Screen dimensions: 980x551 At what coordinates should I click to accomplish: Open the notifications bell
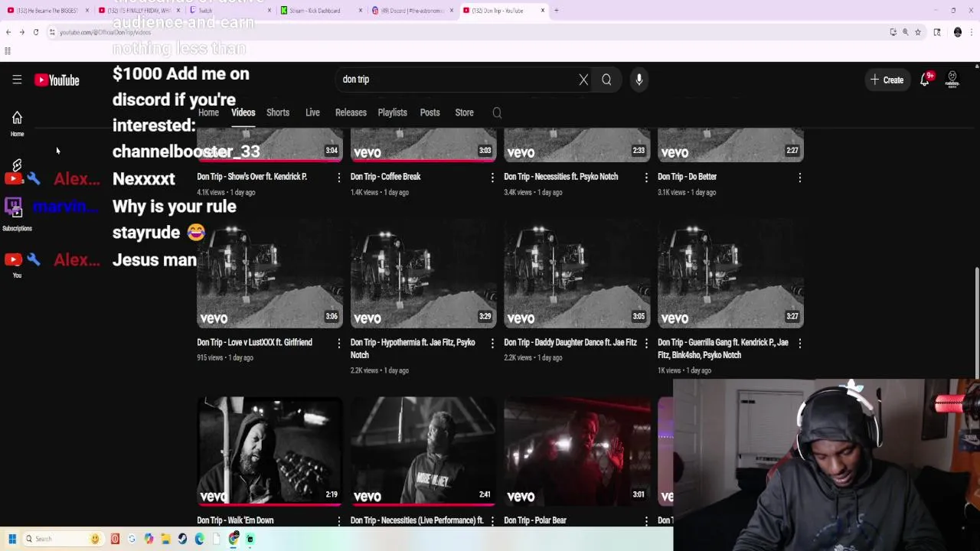[925, 80]
